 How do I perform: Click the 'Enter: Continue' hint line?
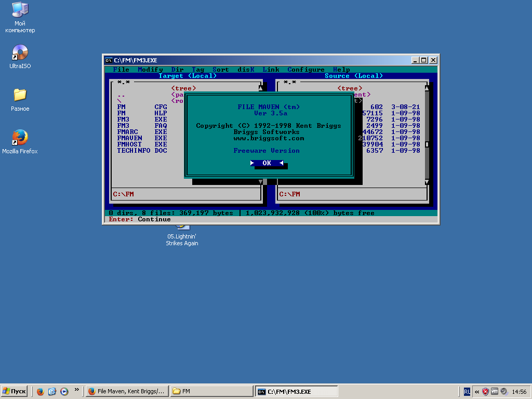coord(140,219)
